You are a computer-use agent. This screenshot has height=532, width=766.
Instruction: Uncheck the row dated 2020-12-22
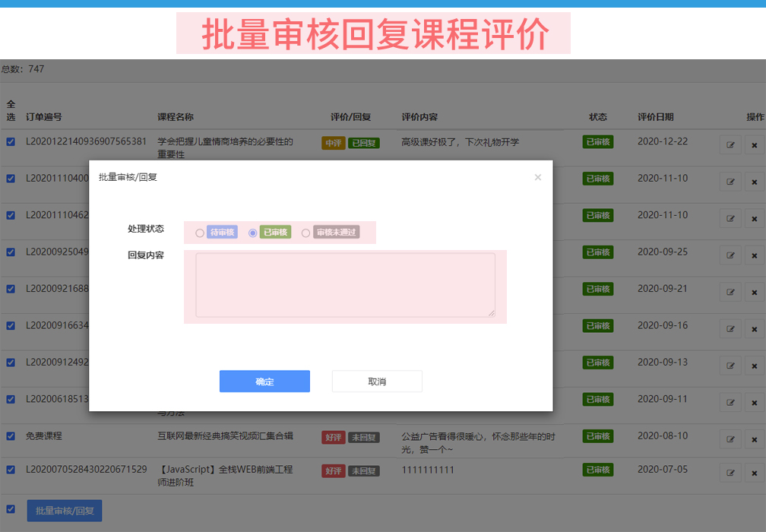coord(11,141)
